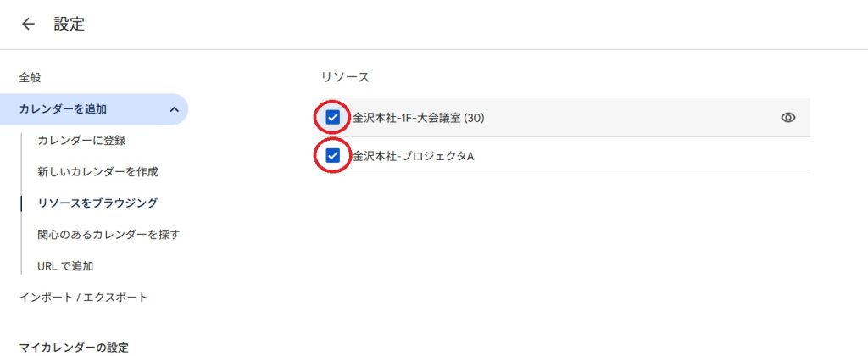
Task: Select リソースをブラウジング in the sidebar
Action: 97,203
